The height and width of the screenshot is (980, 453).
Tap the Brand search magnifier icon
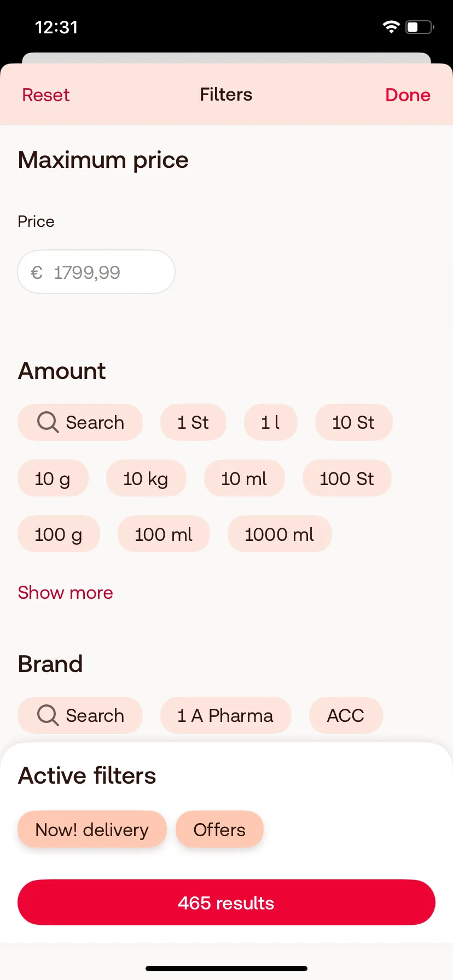48,715
